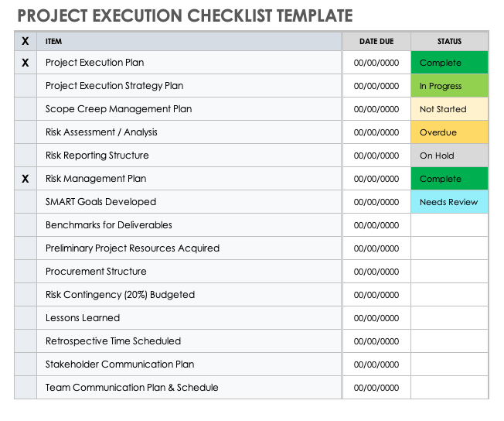
Task: Click the DATE DUE column header
Action: point(376,41)
